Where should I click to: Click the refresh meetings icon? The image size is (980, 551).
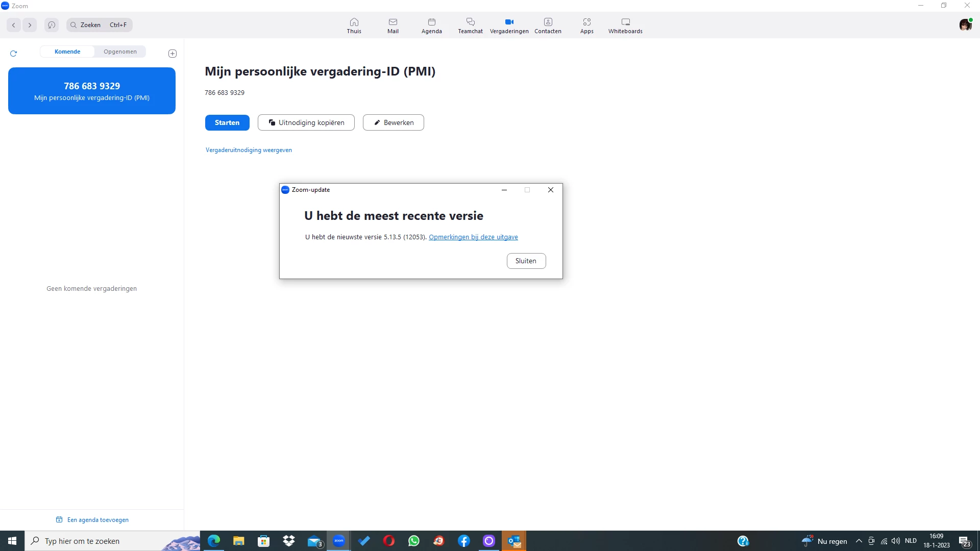pyautogui.click(x=14, y=54)
